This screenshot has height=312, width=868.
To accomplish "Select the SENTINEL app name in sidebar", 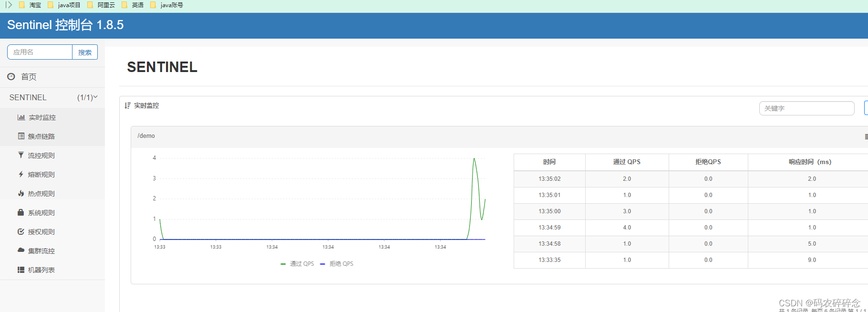I will pos(28,97).
